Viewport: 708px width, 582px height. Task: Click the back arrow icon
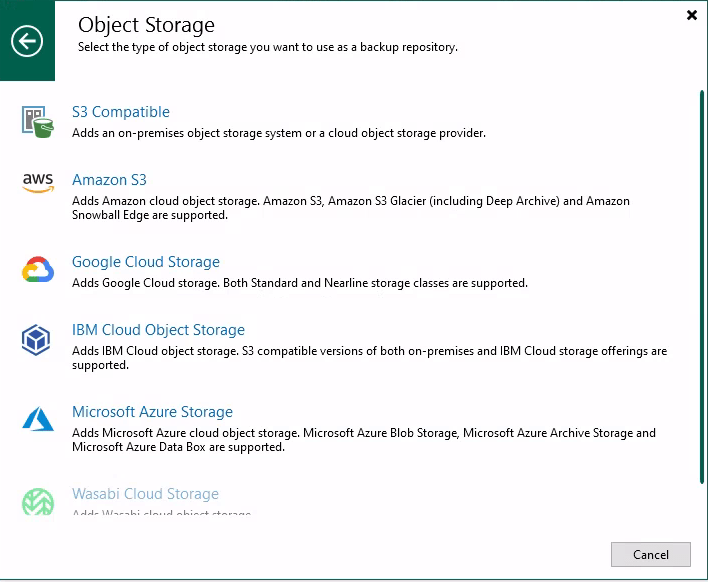pos(27,41)
